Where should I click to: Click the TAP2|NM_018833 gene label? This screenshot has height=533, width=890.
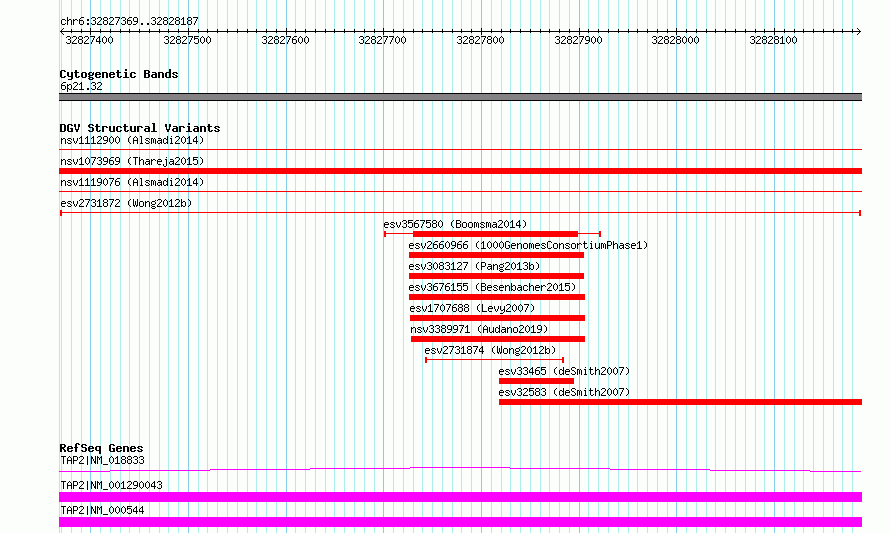(x=102, y=460)
